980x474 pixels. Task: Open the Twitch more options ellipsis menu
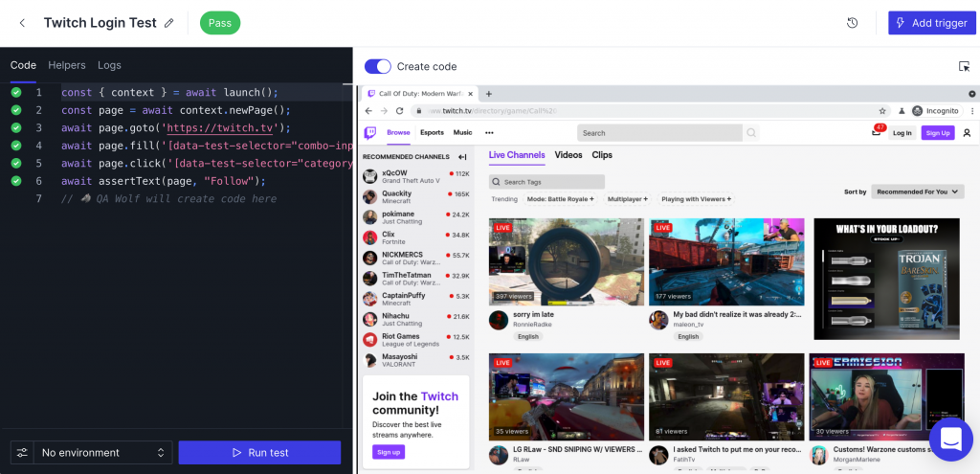click(x=489, y=133)
